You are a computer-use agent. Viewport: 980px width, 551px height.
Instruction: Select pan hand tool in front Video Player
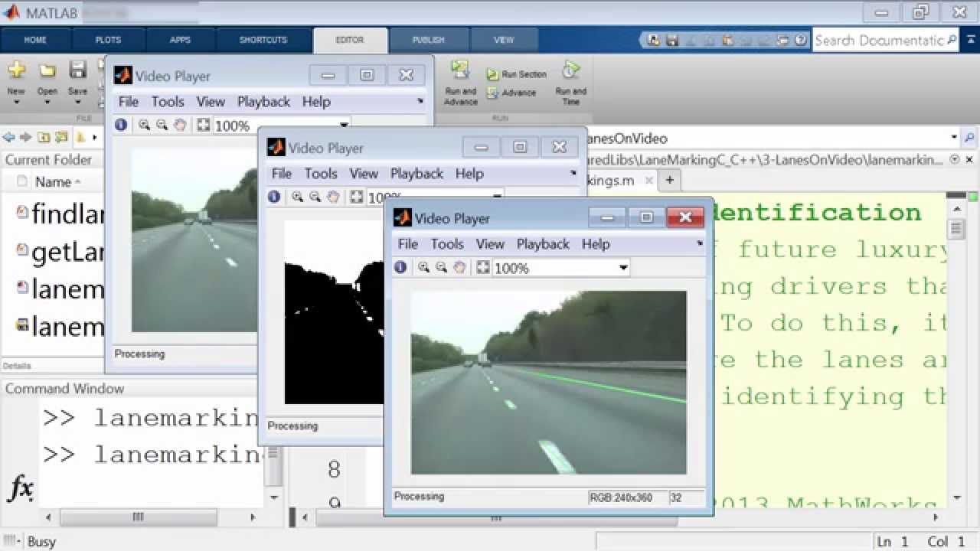click(459, 267)
